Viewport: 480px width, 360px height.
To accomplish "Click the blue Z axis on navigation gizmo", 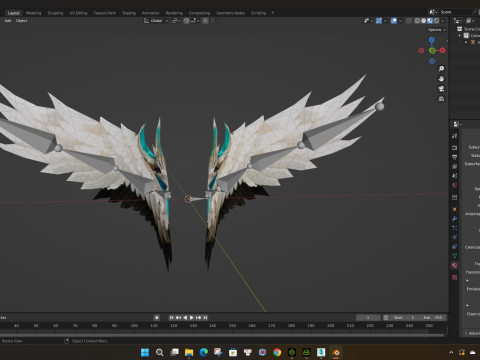I will (x=432, y=40).
